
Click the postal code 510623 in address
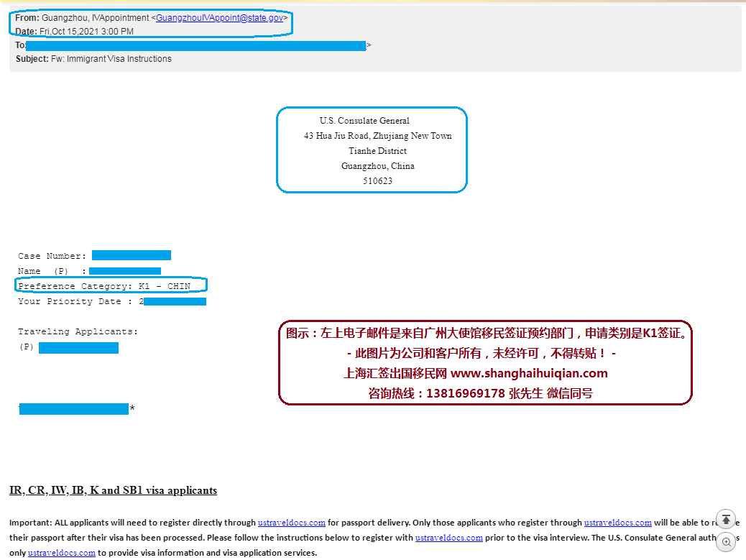click(x=377, y=181)
